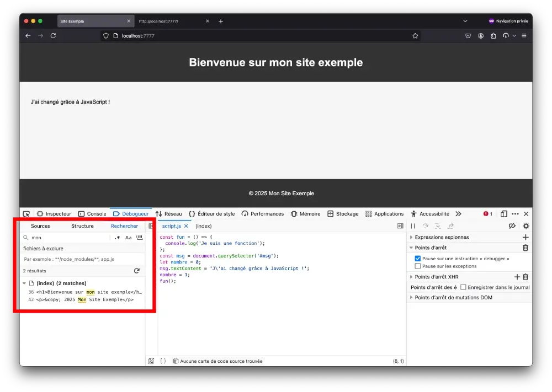552x392 pixels.
Task: Switch to the Console panel
Action: (92, 214)
